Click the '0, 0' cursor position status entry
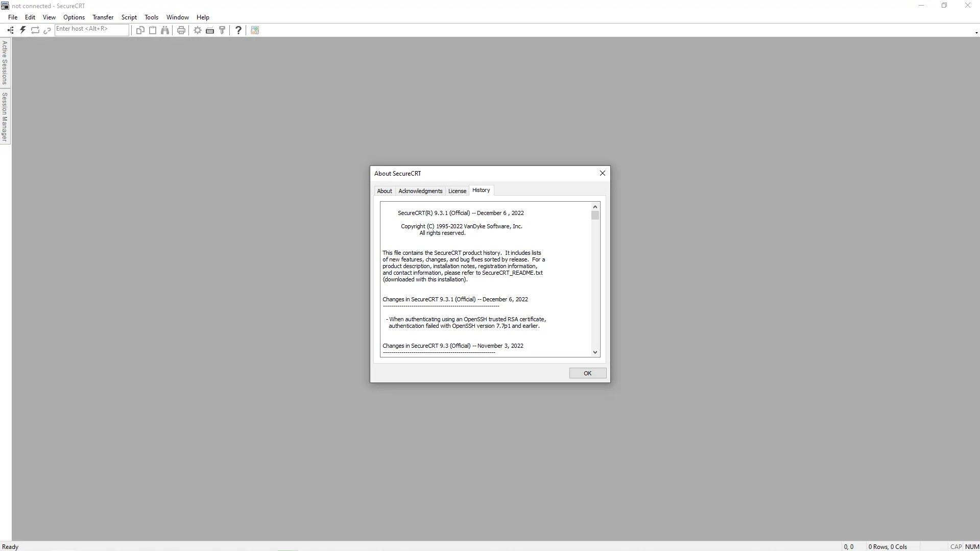The image size is (980, 551). 849,547
